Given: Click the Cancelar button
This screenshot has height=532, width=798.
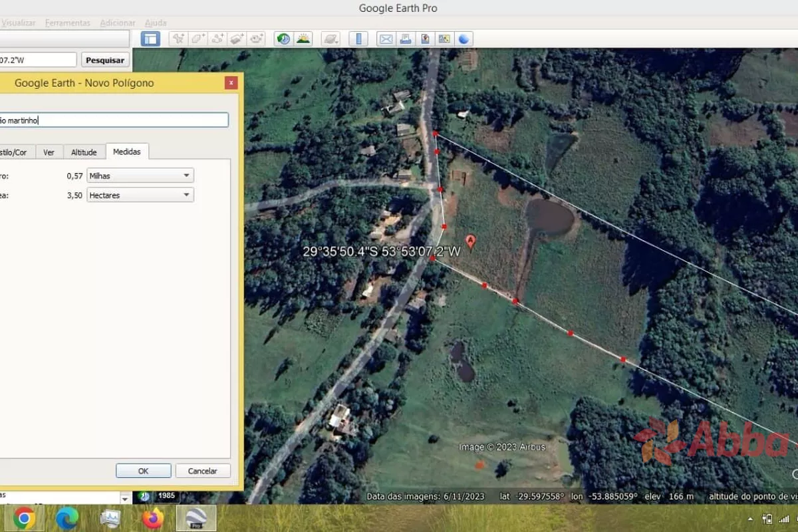Looking at the screenshot, I should coord(203,471).
